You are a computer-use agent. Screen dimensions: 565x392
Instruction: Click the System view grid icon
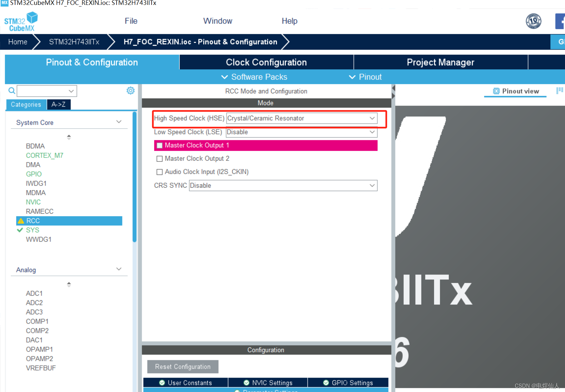coord(560,91)
